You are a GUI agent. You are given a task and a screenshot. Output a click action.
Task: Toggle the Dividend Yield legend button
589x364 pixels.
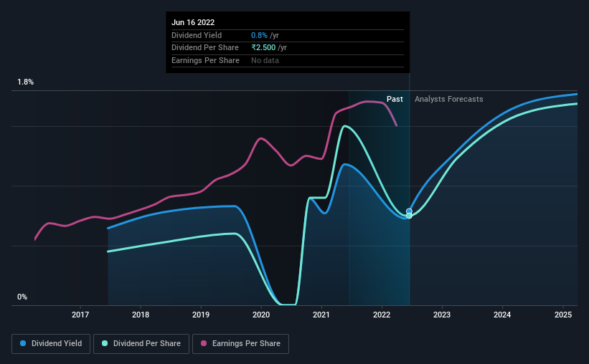(x=51, y=344)
